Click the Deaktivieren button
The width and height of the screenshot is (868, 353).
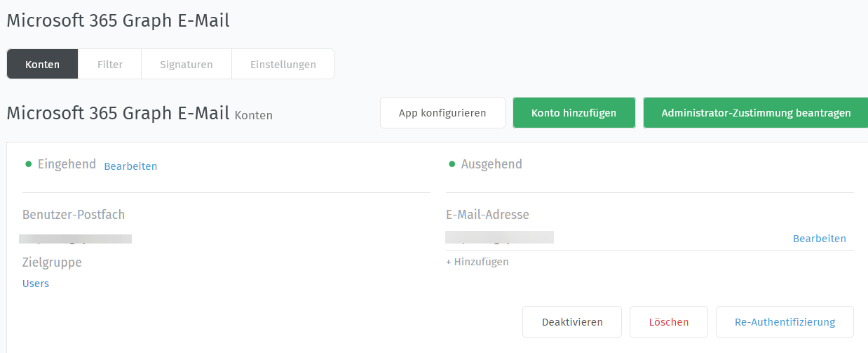click(x=572, y=322)
